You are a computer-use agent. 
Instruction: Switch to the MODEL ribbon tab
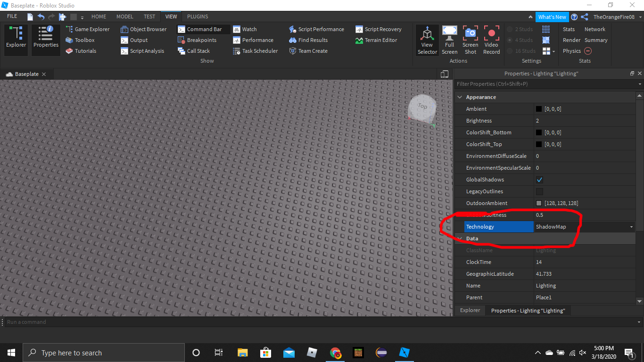click(x=125, y=16)
